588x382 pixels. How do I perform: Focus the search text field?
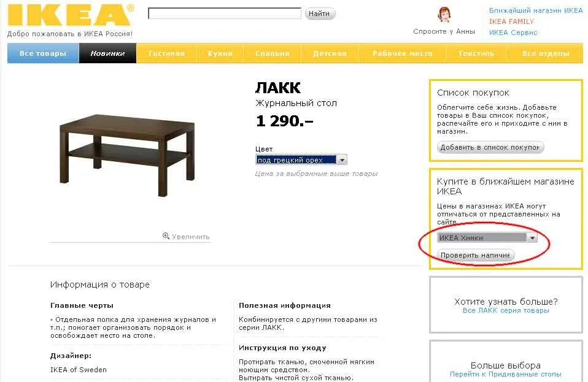pos(225,13)
